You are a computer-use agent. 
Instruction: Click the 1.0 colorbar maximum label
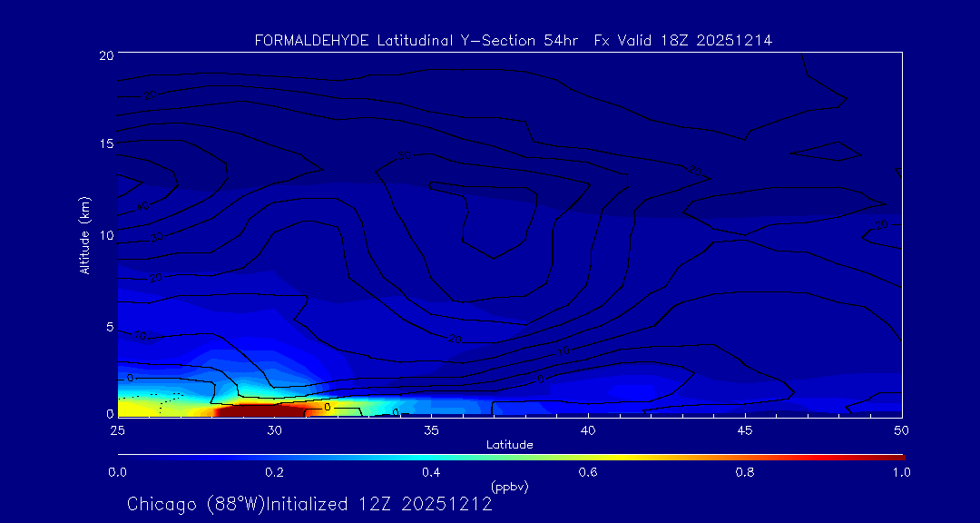902,472
